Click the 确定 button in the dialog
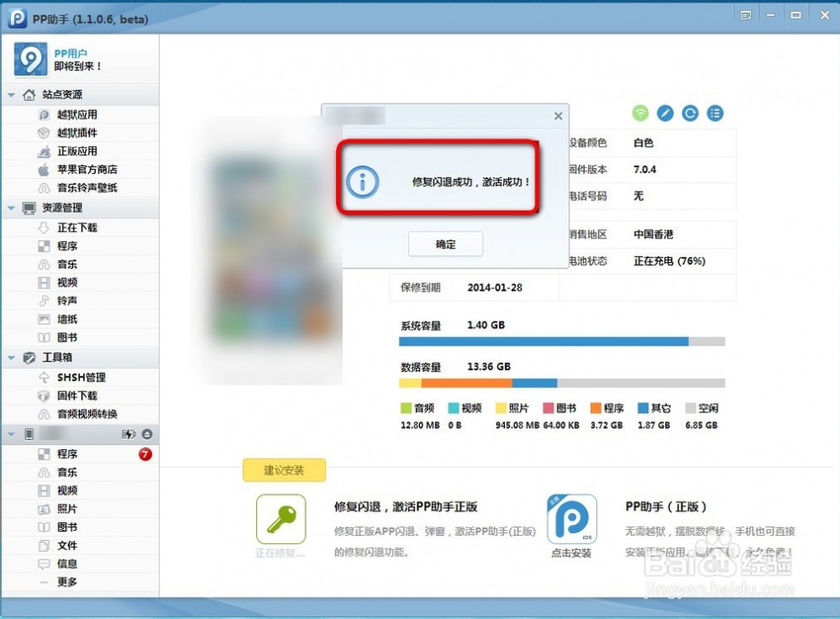This screenshot has height=619, width=840. (x=445, y=244)
